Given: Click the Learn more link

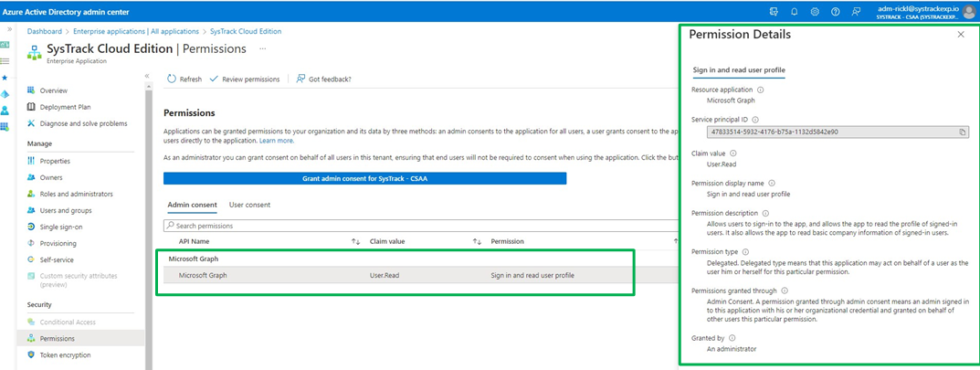Looking at the screenshot, I should pyautogui.click(x=276, y=141).
